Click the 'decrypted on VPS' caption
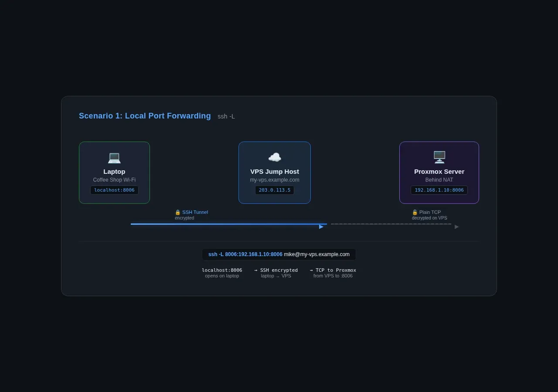Image resolution: width=558 pixels, height=392 pixels. click(x=429, y=218)
